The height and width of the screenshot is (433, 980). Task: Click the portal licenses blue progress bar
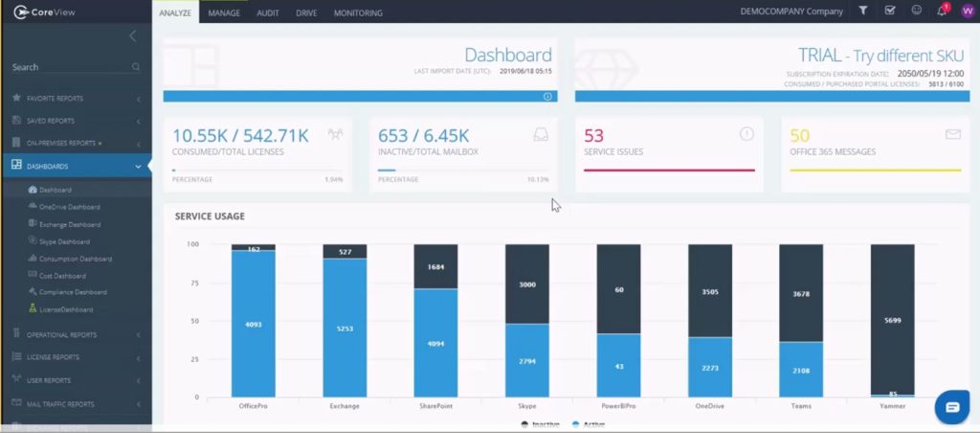[772, 97]
